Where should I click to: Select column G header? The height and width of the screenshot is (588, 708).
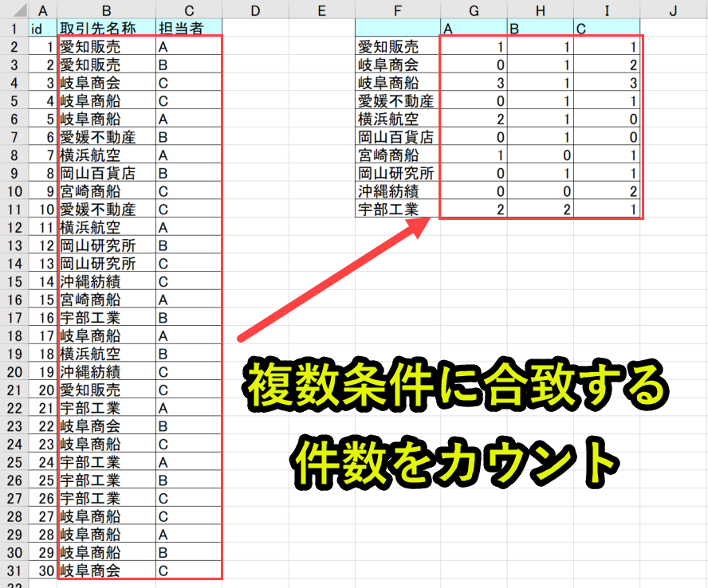pyautogui.click(x=474, y=10)
